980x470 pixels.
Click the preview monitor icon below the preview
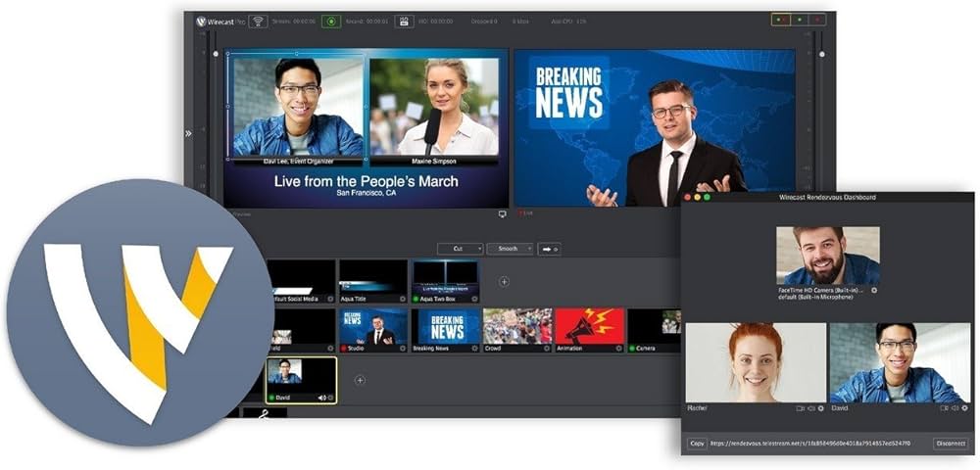503,213
